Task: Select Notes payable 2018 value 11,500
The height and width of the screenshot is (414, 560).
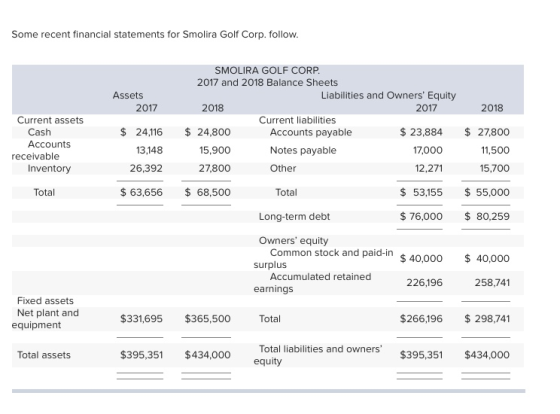Action: point(495,150)
